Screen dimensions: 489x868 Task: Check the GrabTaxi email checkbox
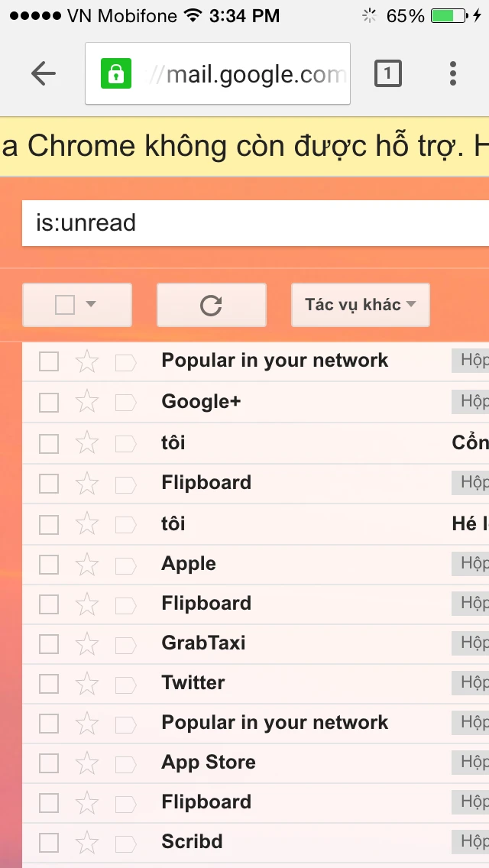[x=49, y=644]
